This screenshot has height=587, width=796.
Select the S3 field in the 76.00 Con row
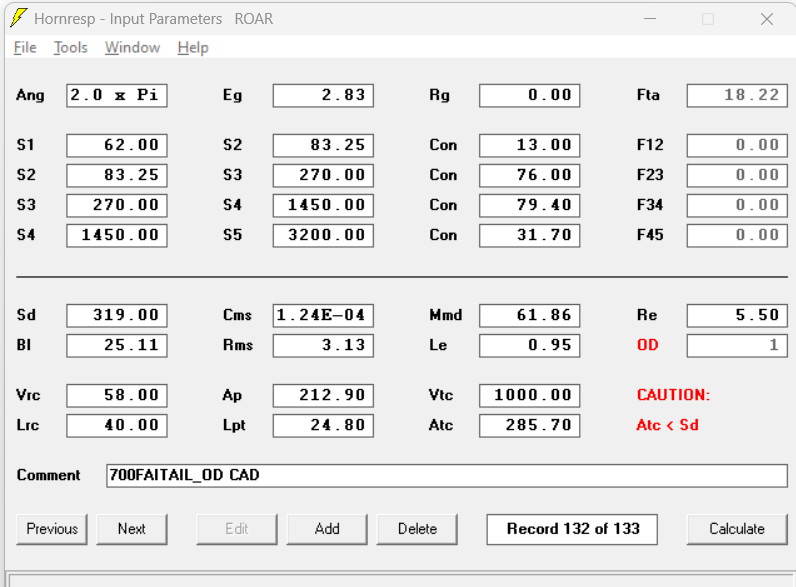click(323, 175)
